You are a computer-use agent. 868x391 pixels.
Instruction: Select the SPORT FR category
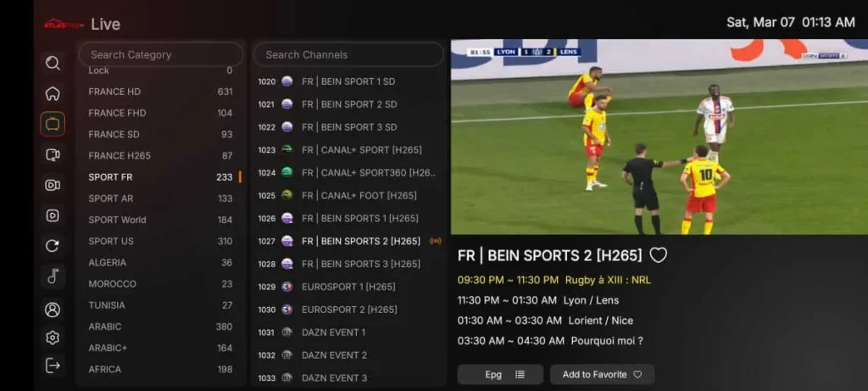[160, 177]
